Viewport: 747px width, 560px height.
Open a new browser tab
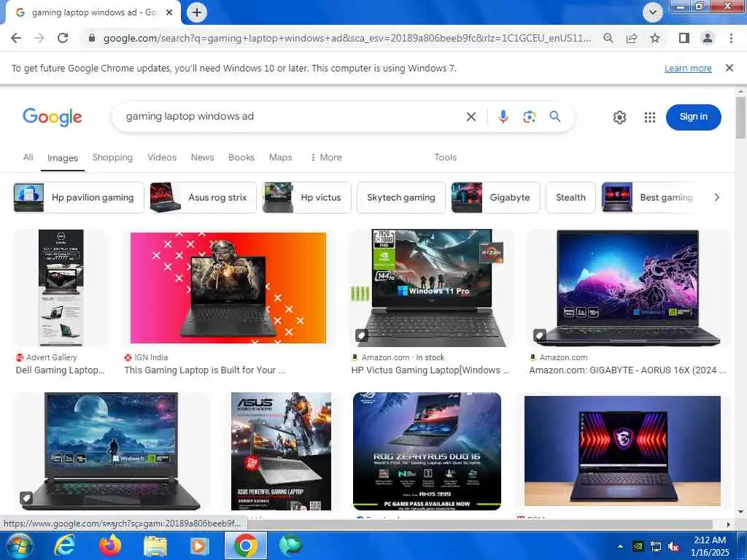[x=197, y=12]
